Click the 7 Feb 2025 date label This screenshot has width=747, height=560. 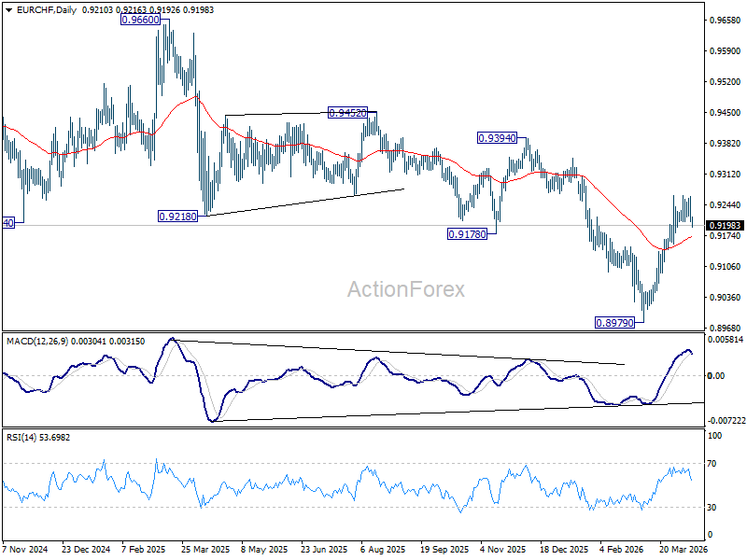(x=144, y=550)
